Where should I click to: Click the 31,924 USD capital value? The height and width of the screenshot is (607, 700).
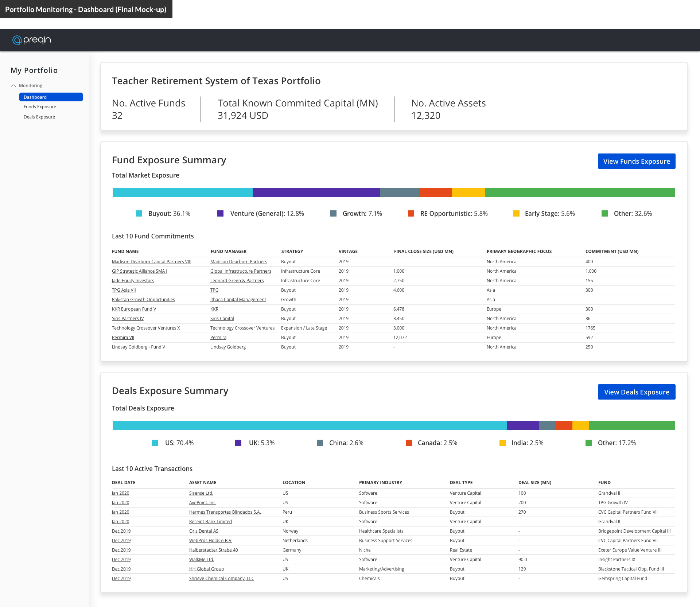click(243, 116)
